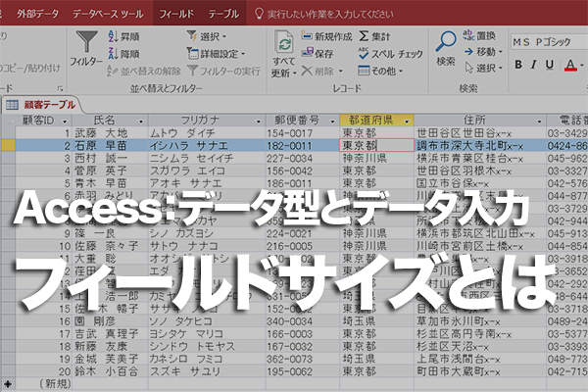
Task: Apply the red font color
Action: tap(570, 66)
